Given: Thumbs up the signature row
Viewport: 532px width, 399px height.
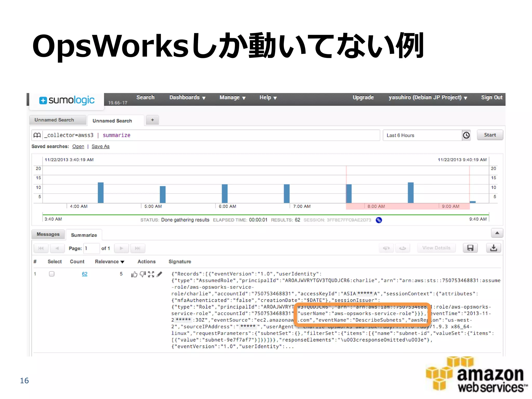Looking at the screenshot, I should pos(134,274).
